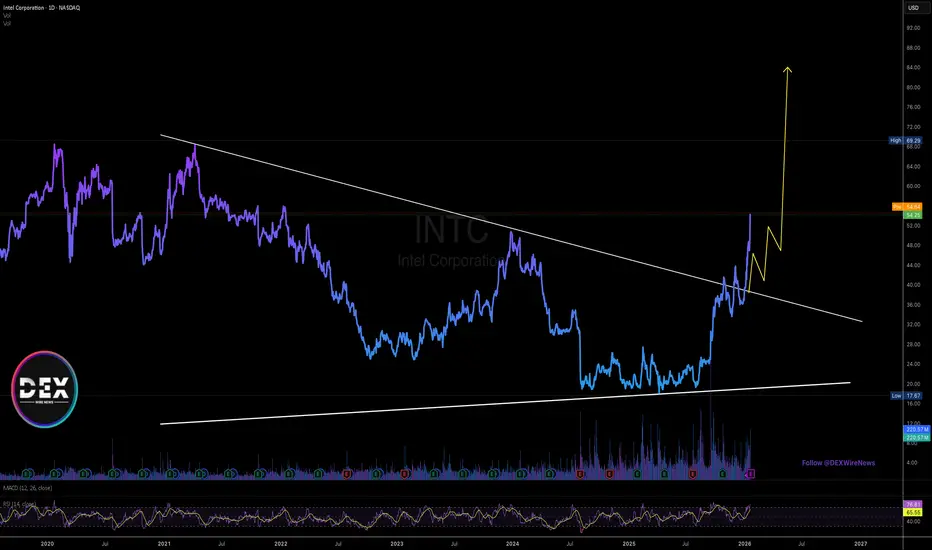Click the 32.00 price scale label
This screenshot has height=550, width=932.
[x=913, y=325]
